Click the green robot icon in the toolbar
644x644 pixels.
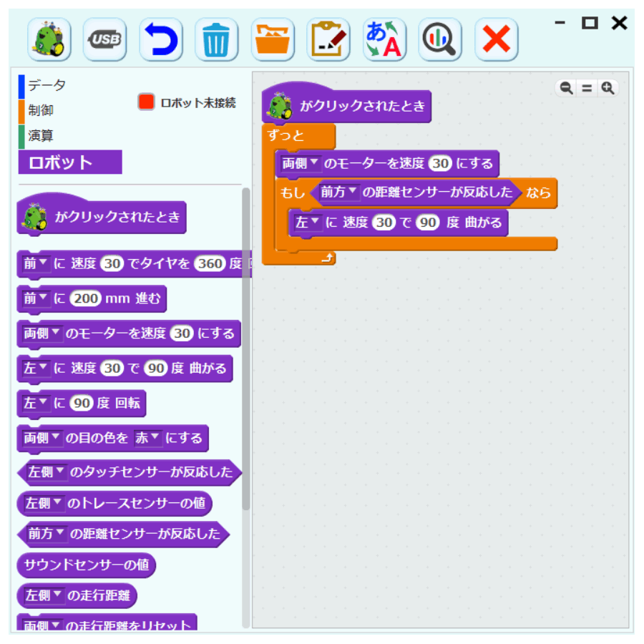[x=49, y=39]
